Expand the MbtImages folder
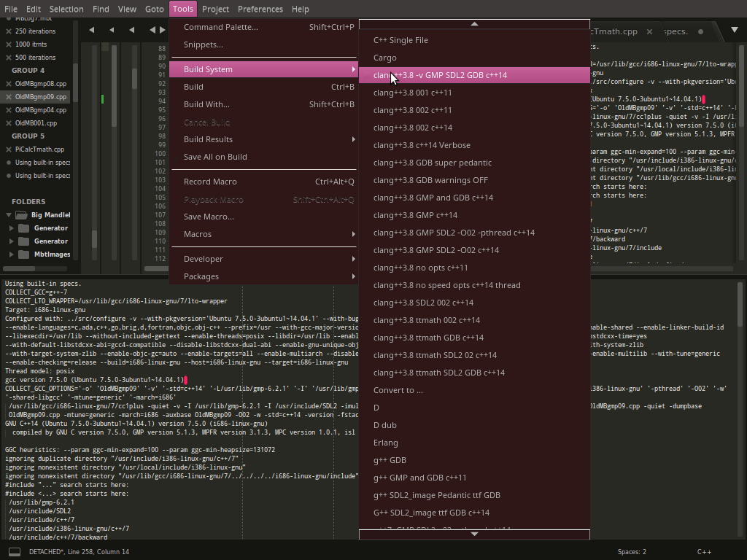This screenshot has width=747, height=560. coord(12,254)
